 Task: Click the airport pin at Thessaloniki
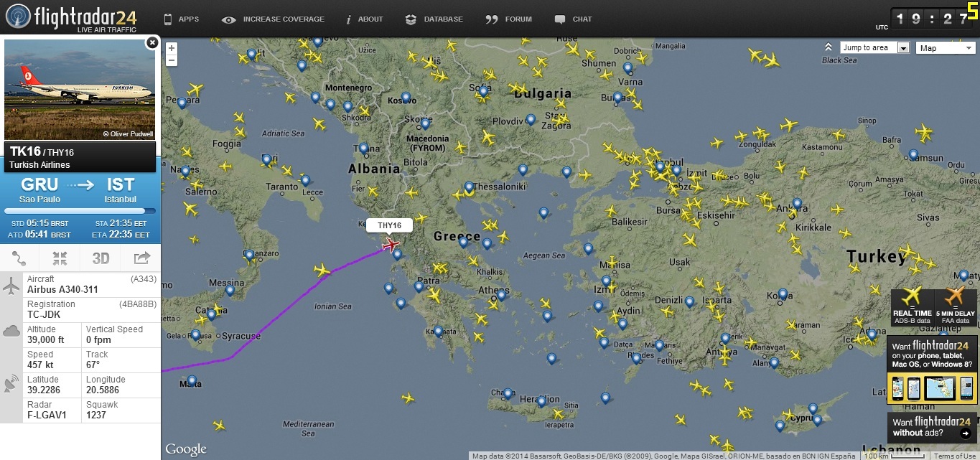[469, 187]
